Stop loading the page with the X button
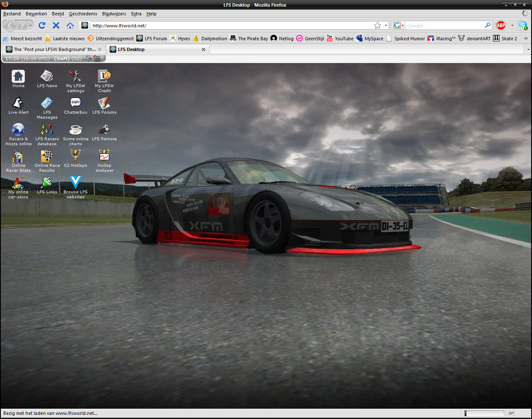The width and height of the screenshot is (532, 419). pyautogui.click(x=56, y=25)
